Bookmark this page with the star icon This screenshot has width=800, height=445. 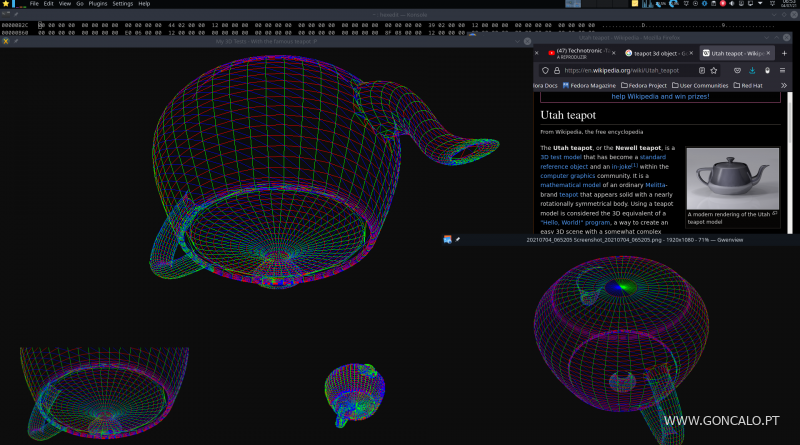pos(715,70)
